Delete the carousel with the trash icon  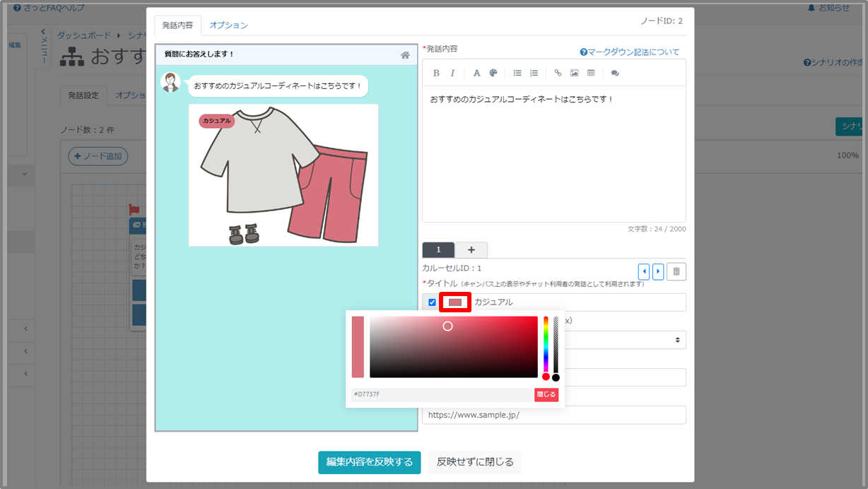pyautogui.click(x=676, y=271)
